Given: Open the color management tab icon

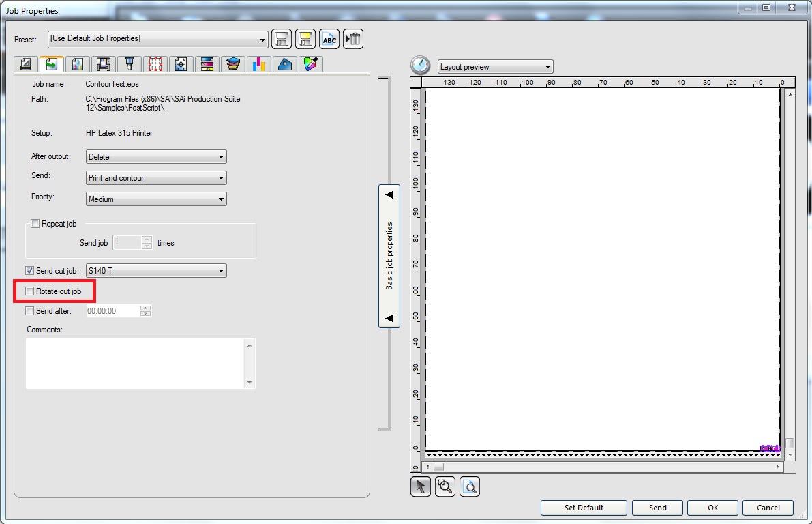Looking at the screenshot, I should point(78,64).
